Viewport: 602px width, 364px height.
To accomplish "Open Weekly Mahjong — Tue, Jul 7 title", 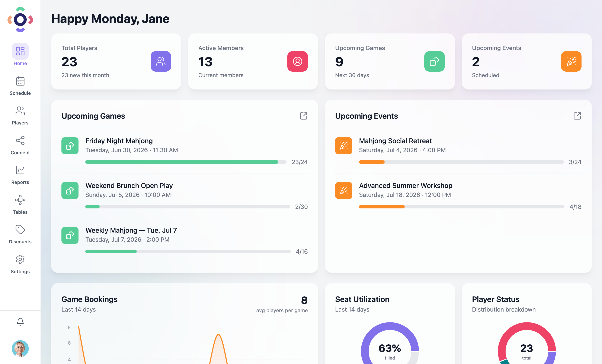I will click(x=131, y=230).
